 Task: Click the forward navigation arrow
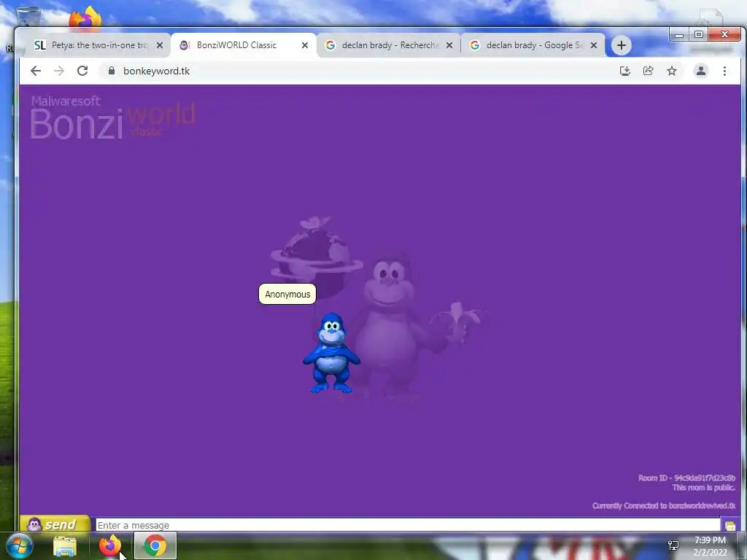(x=58, y=71)
